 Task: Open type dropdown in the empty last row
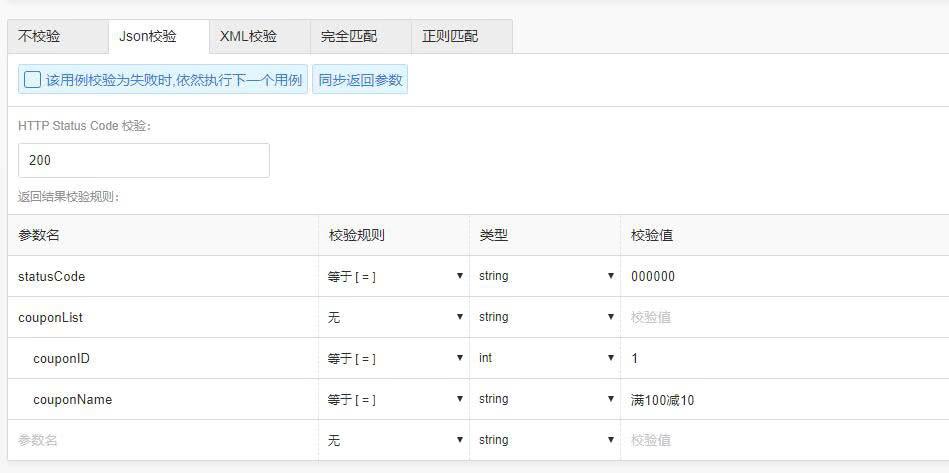pyautogui.click(x=545, y=440)
